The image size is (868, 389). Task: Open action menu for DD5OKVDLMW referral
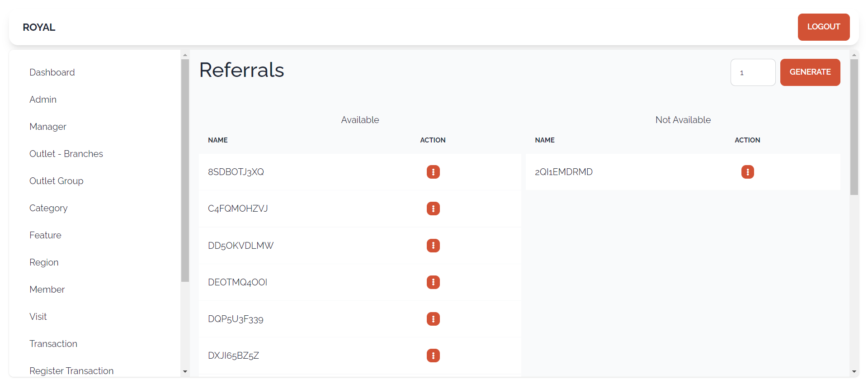tap(433, 246)
